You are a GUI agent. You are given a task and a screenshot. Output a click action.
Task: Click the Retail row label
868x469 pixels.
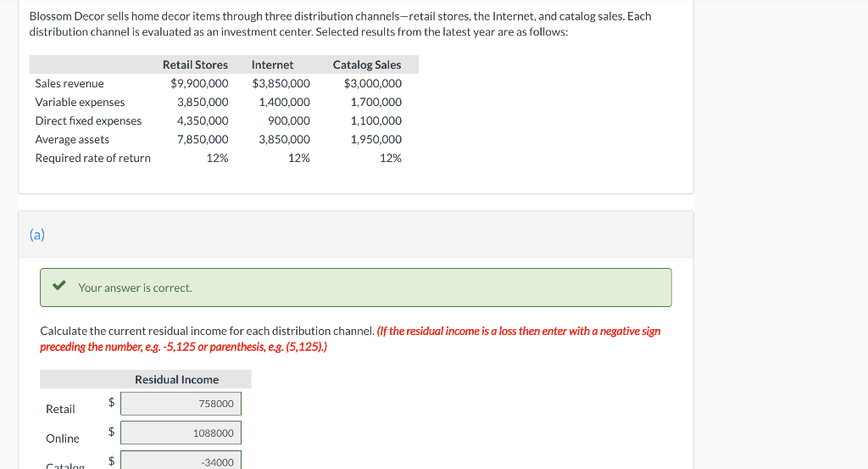pos(60,409)
